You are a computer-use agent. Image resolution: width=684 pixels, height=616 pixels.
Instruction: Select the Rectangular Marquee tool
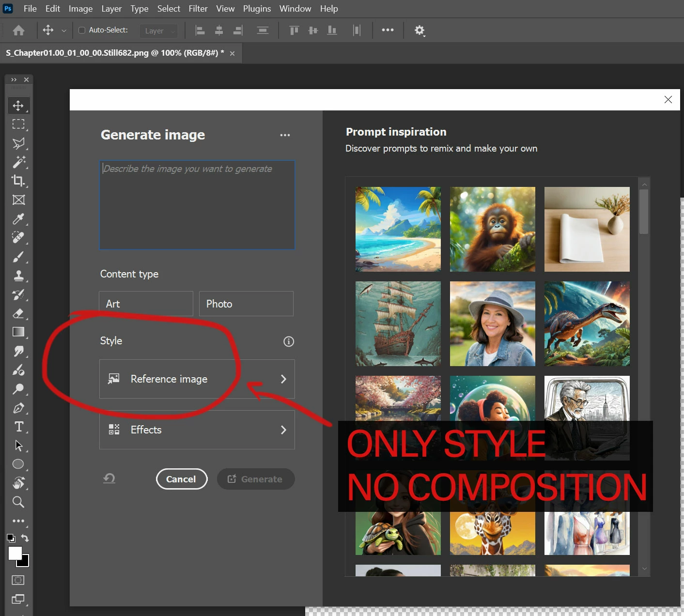pos(18,124)
